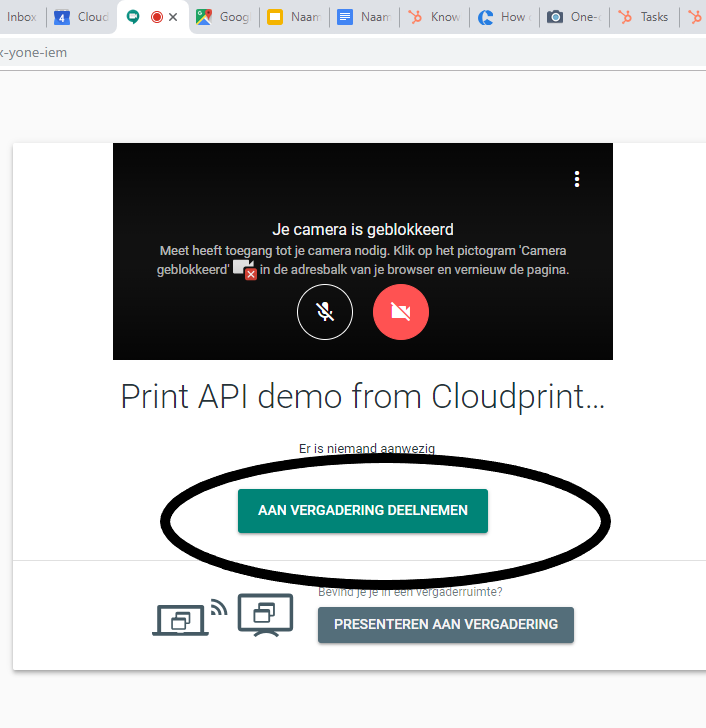706x728 pixels.
Task: Click the 'Print API demo from Cloudprint...' title
Action: (x=363, y=397)
